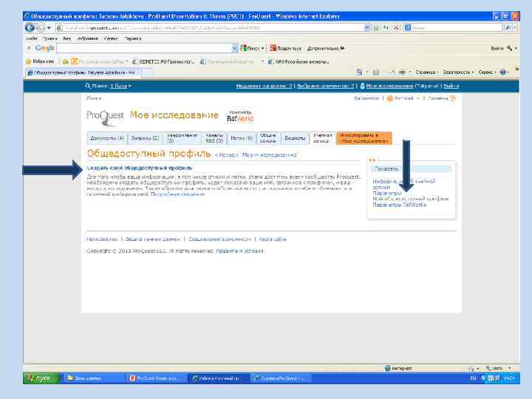Image resolution: width=532 pixels, height=399 pixels.
Task: Go back with the browser Back arrow
Action: pyautogui.click(x=30, y=28)
